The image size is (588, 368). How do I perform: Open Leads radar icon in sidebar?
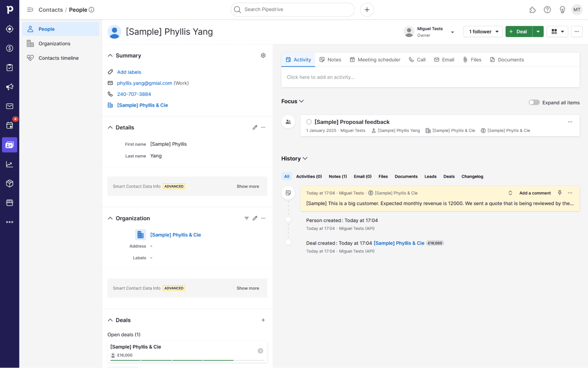click(10, 29)
